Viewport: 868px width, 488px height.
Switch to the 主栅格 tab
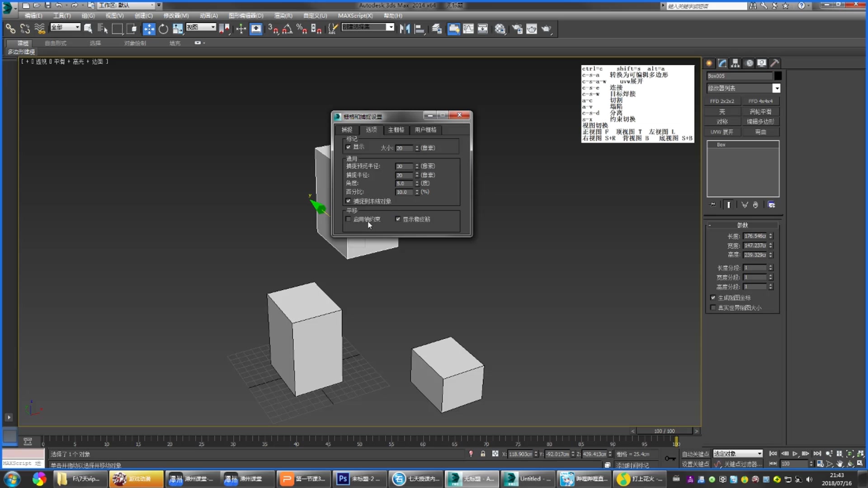click(x=396, y=130)
